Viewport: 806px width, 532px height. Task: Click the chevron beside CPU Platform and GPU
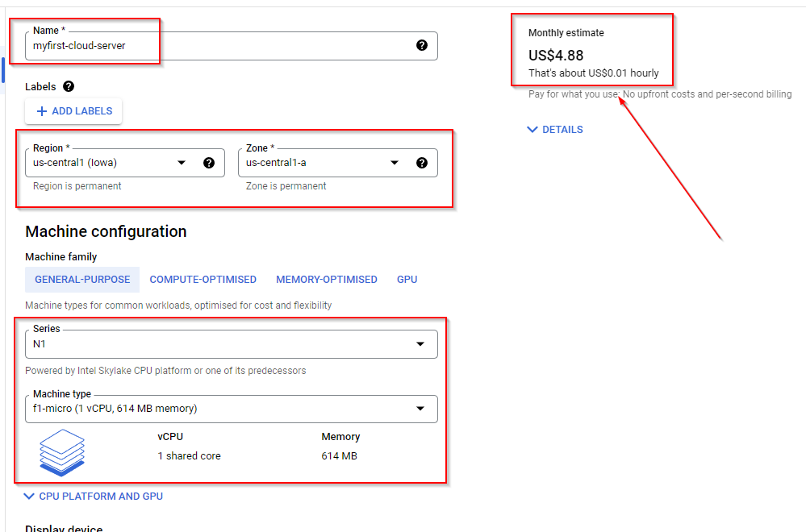coord(29,496)
